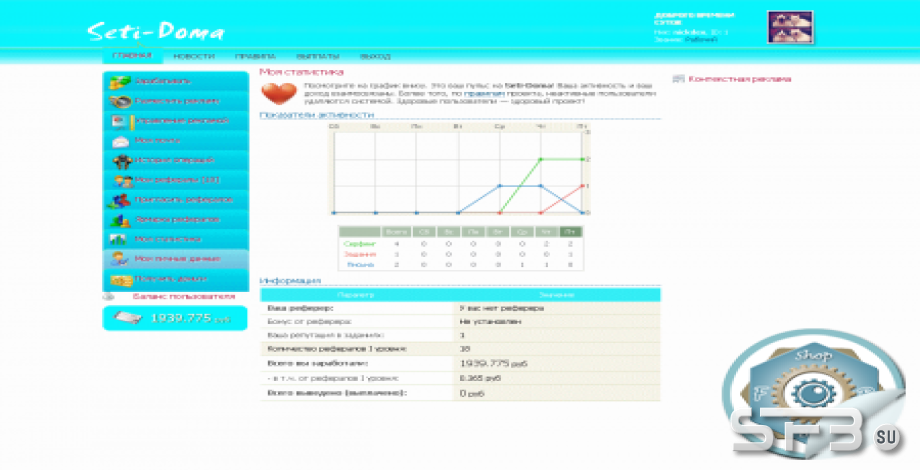Image resolution: width=920 pixels, height=470 pixels.
Task: Click the У вас нет реферера value
Action: tap(502, 308)
